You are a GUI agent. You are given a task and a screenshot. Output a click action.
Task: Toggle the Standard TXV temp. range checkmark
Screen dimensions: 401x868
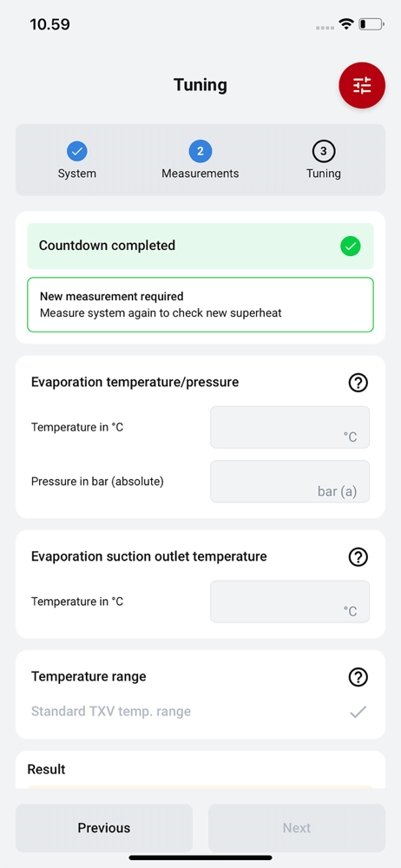(x=358, y=712)
